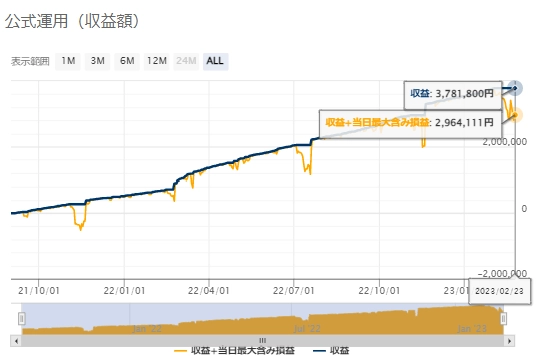The width and height of the screenshot is (536, 360).
Task: Click the 22/04/01 x-axis label
Action: pyautogui.click(x=209, y=291)
